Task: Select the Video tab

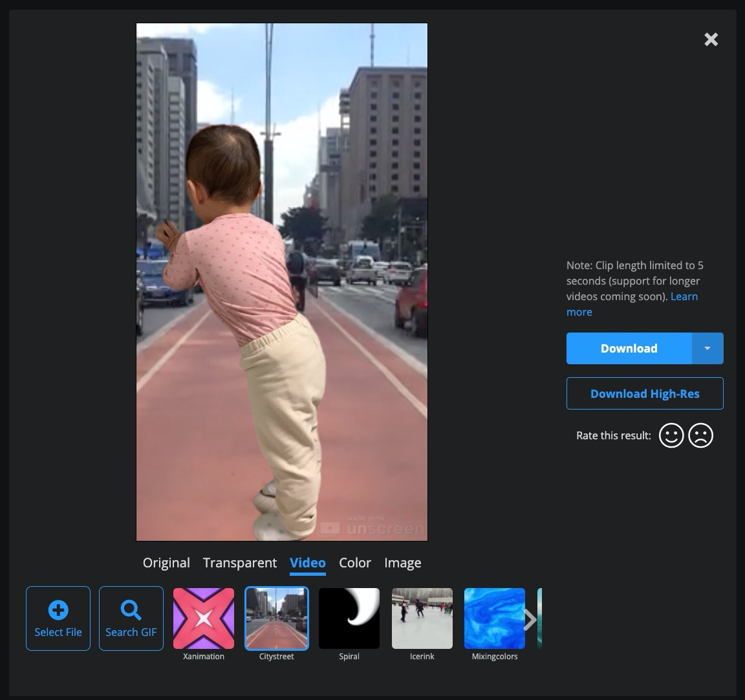Action: point(308,563)
